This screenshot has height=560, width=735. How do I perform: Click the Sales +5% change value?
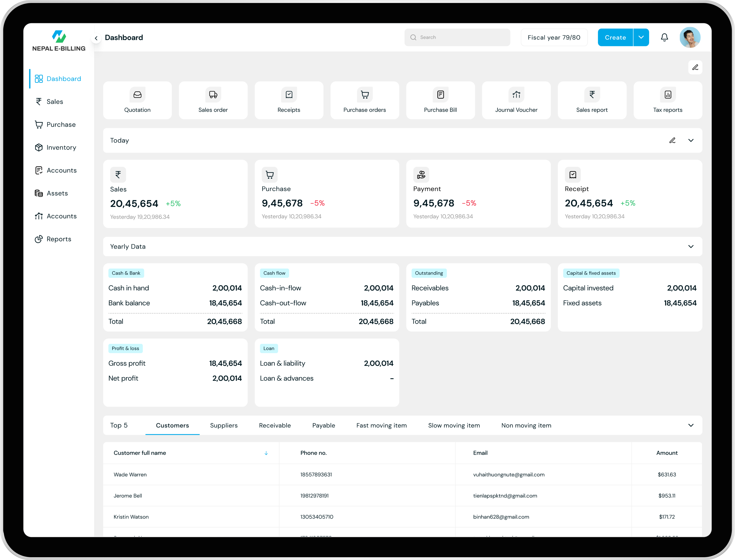(173, 203)
